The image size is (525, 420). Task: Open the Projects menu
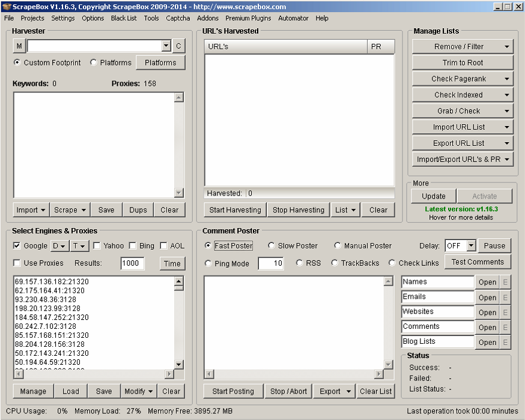coord(32,18)
